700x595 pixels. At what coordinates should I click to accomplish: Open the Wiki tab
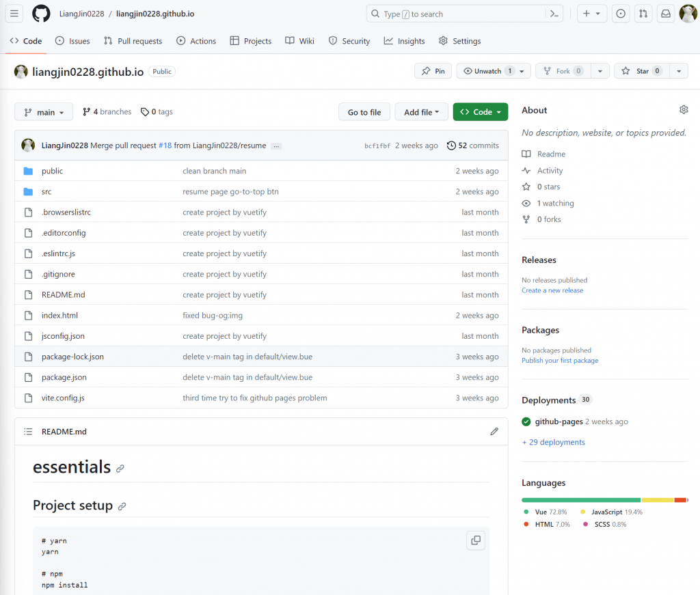(300, 41)
